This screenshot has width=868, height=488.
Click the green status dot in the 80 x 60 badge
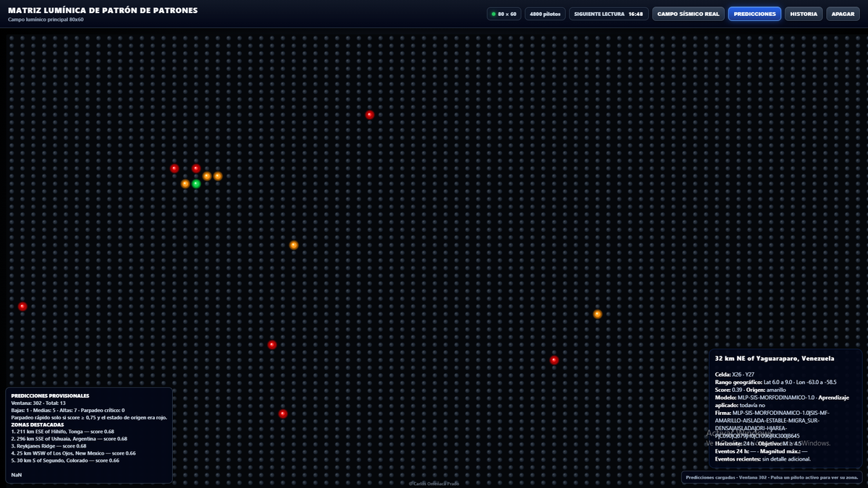(x=493, y=14)
